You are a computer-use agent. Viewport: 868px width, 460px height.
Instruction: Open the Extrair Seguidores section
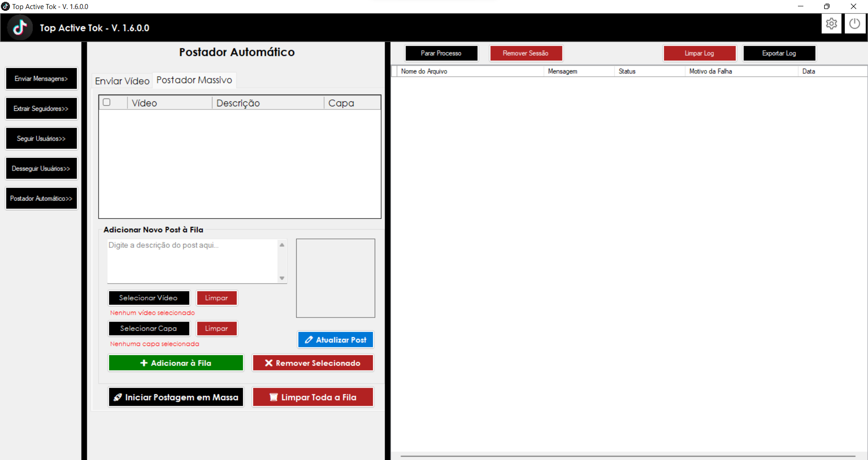click(41, 108)
